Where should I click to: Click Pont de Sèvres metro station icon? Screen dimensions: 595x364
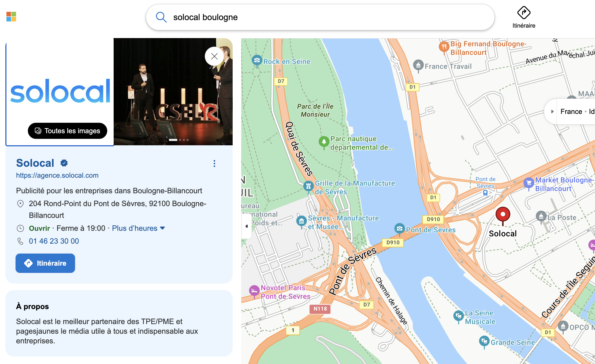tap(485, 192)
